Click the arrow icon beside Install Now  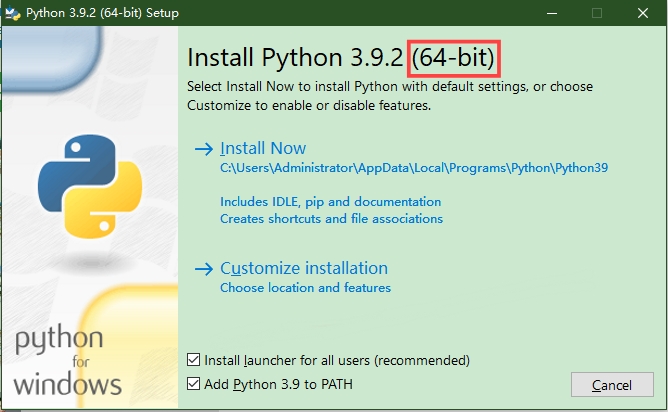tap(204, 149)
